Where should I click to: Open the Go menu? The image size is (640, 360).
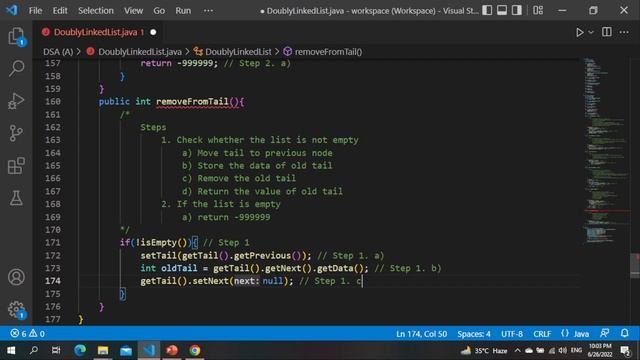[x=159, y=11]
